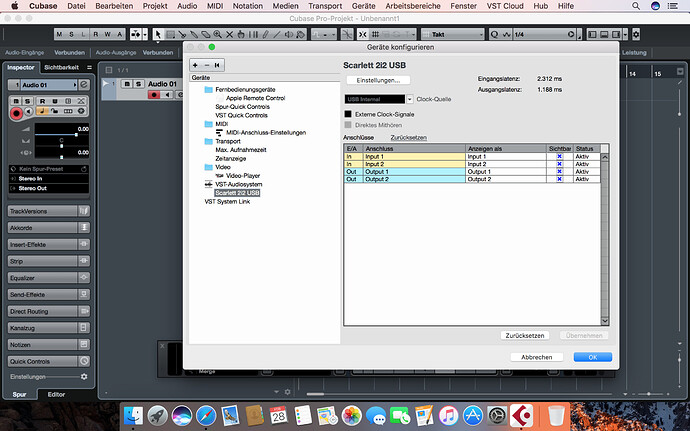Click add device plus button

click(195, 65)
